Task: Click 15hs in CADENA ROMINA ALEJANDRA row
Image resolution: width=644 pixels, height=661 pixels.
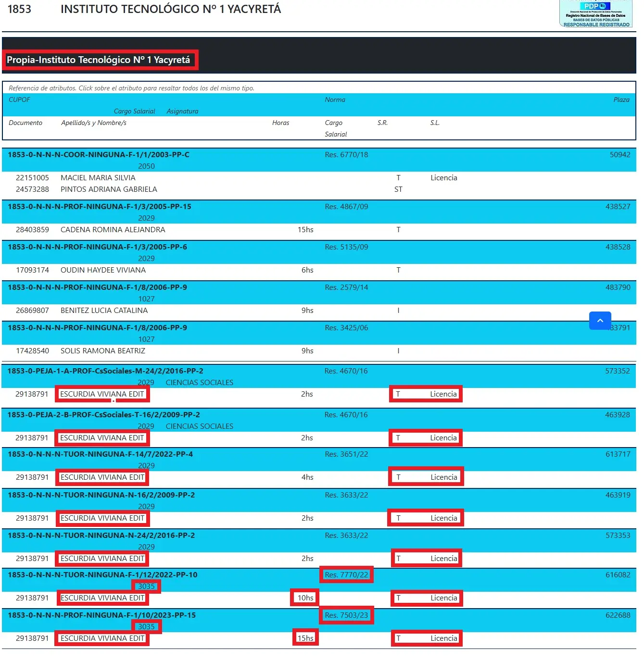Action: [305, 230]
